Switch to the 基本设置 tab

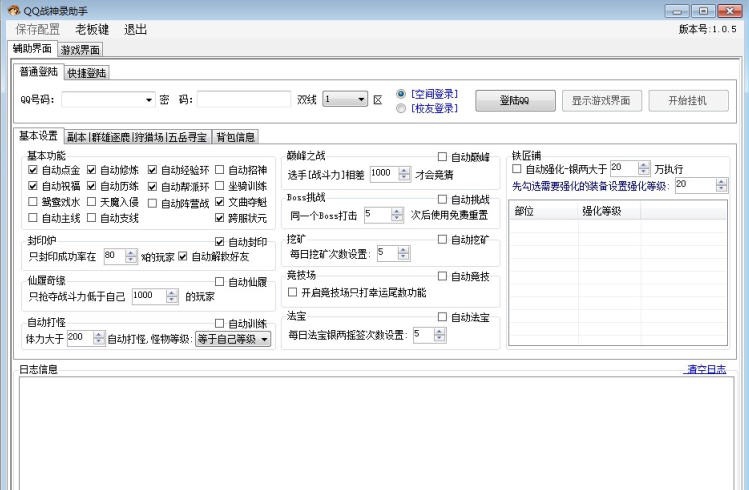click(x=38, y=136)
